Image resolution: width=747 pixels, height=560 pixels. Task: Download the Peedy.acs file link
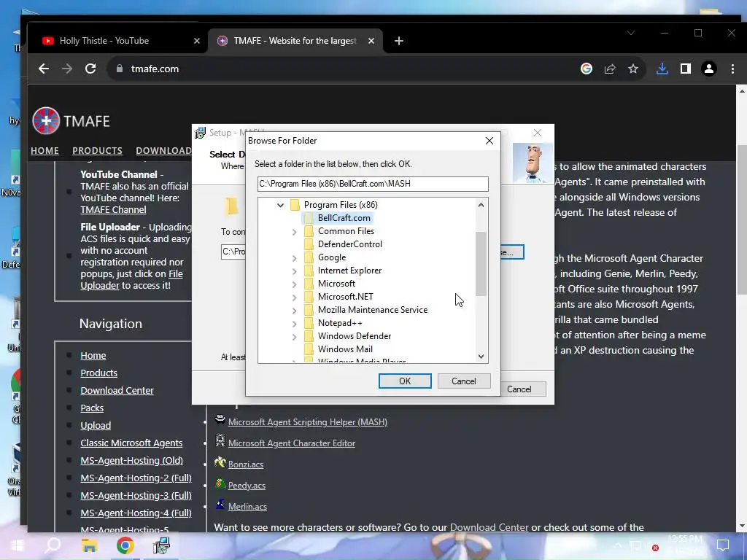click(247, 485)
